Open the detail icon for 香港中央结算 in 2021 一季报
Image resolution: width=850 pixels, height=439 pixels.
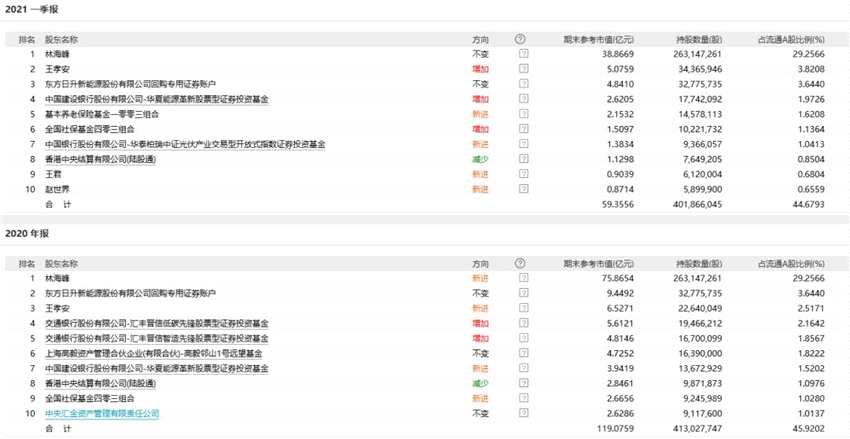(x=523, y=159)
